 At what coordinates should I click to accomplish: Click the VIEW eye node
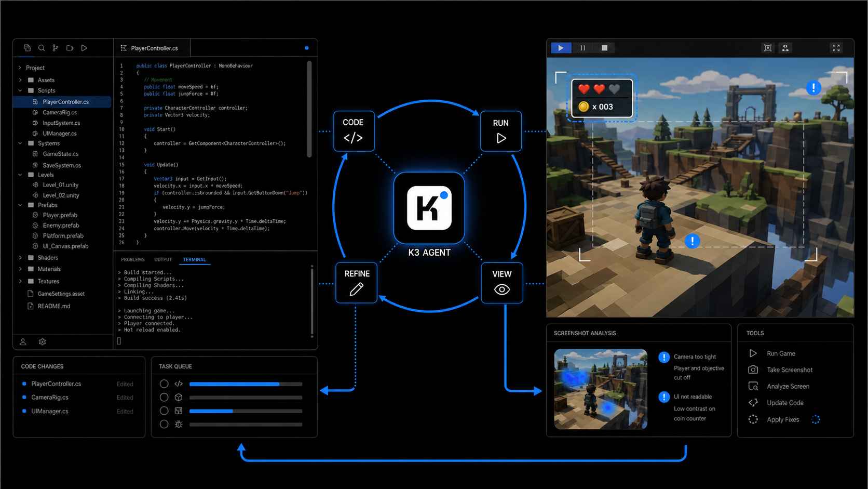[502, 283]
